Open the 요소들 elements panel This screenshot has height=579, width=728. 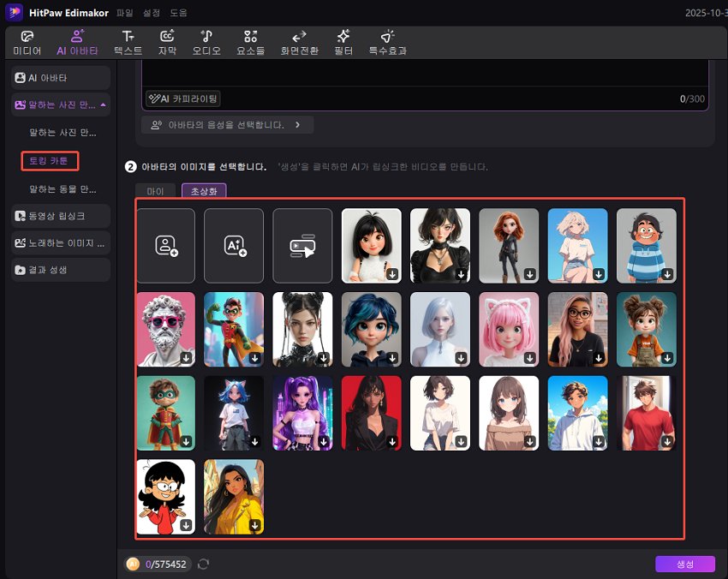point(250,41)
